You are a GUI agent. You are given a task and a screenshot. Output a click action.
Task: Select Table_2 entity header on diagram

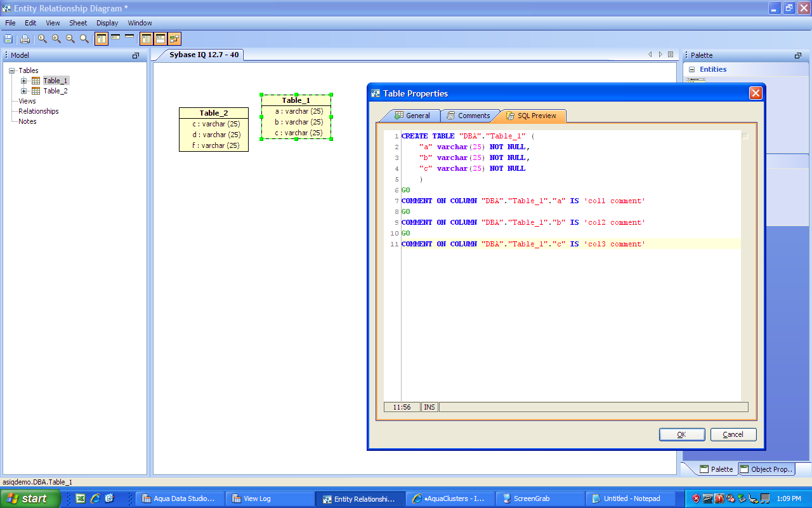click(x=214, y=113)
